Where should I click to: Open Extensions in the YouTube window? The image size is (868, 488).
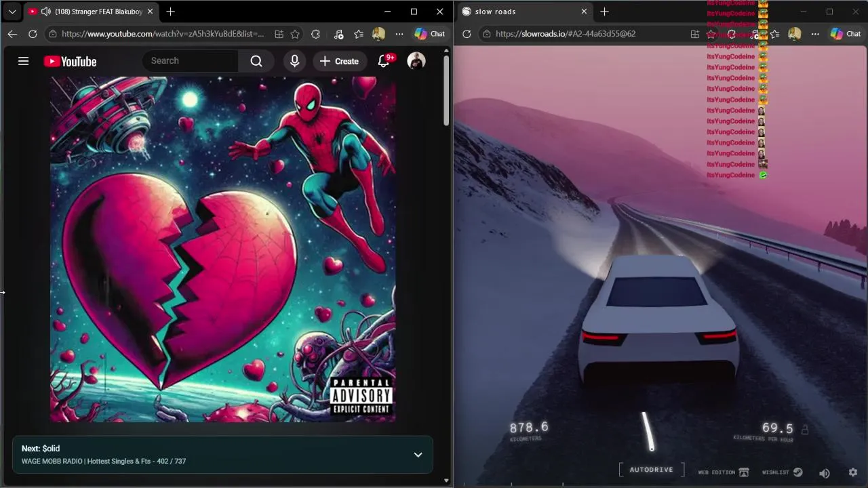point(315,34)
